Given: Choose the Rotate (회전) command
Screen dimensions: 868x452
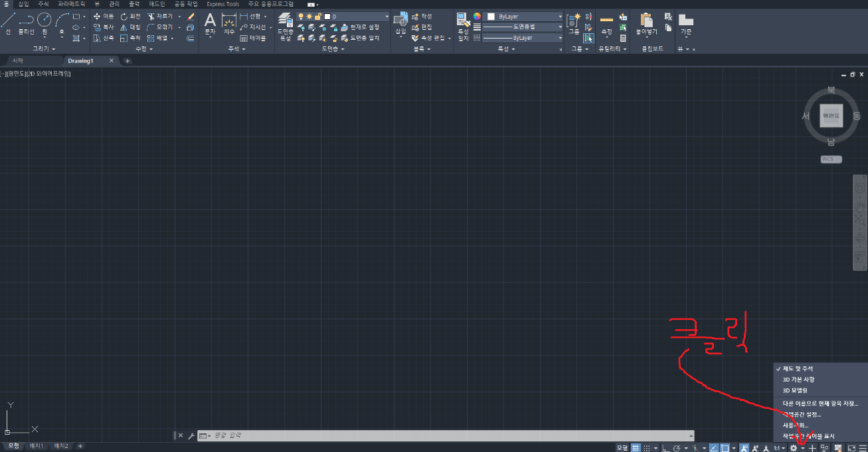Looking at the screenshot, I should [x=130, y=16].
